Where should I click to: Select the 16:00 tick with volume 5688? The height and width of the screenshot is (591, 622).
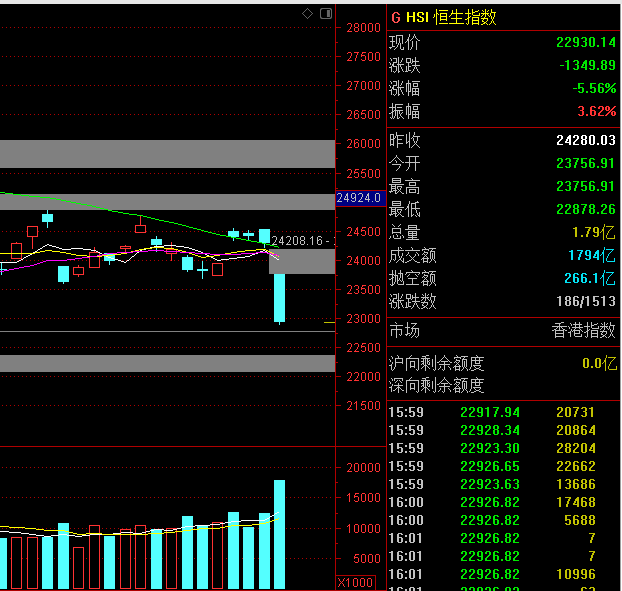(x=503, y=520)
